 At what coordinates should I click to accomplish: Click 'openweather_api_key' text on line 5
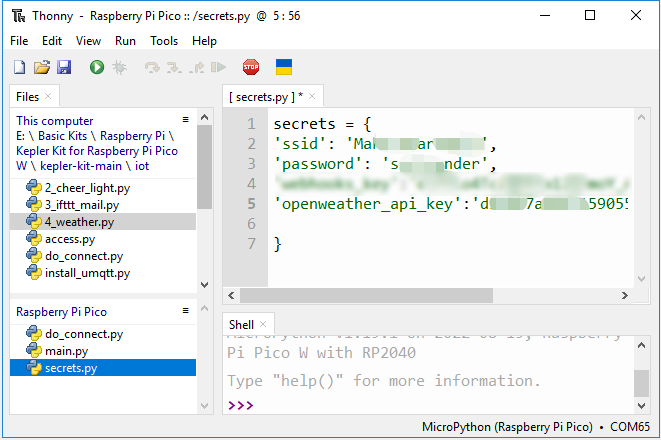point(367,204)
